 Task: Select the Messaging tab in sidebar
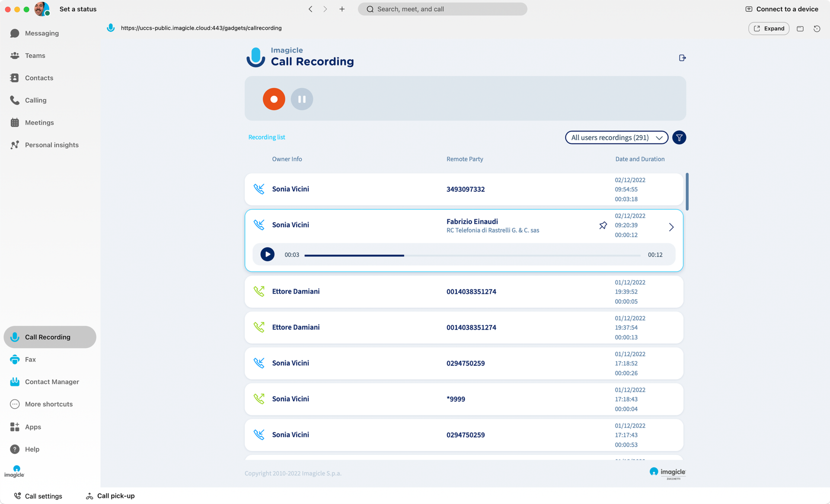pyautogui.click(x=41, y=33)
